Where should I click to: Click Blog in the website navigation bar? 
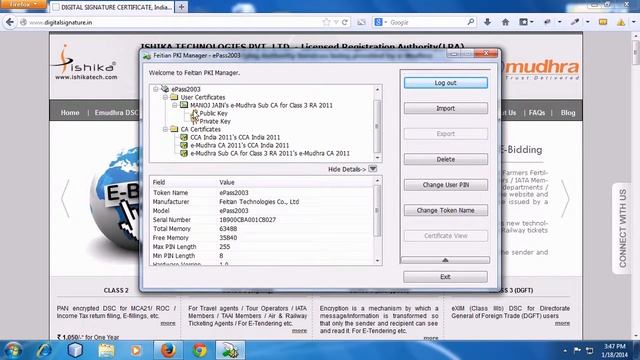[x=568, y=113]
